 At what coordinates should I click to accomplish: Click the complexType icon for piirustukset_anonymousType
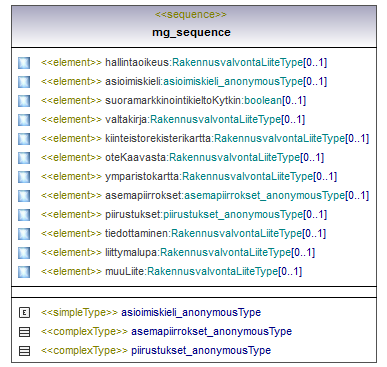pyautogui.click(x=24, y=351)
